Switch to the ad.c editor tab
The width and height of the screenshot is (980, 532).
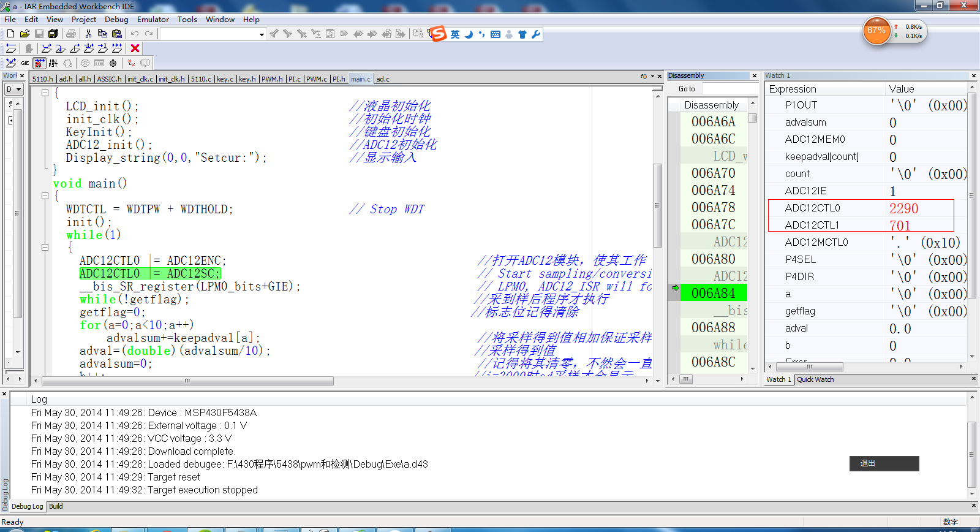click(383, 79)
